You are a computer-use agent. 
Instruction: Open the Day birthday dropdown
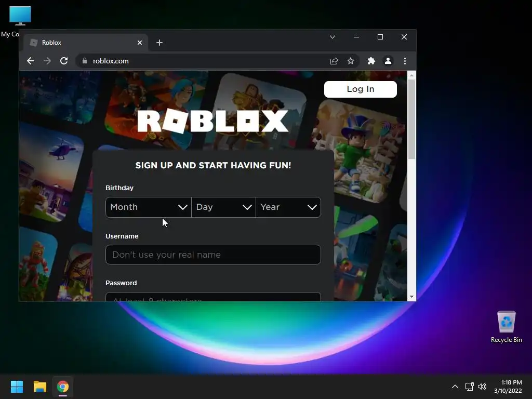point(223,207)
